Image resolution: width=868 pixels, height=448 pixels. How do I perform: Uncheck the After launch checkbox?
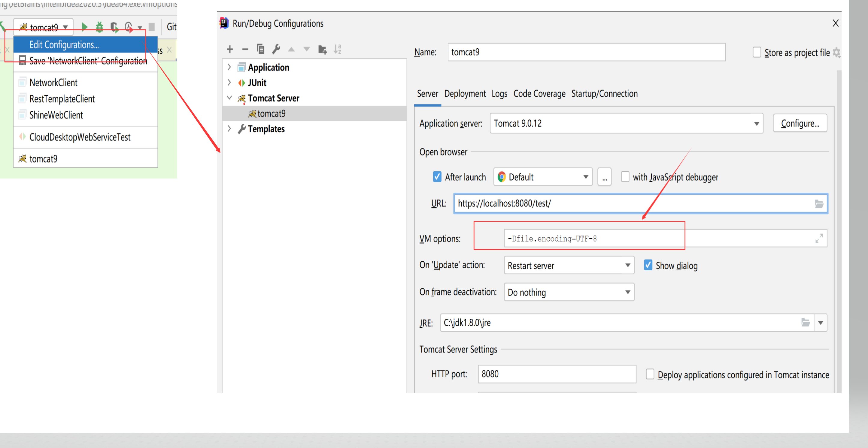coord(437,177)
